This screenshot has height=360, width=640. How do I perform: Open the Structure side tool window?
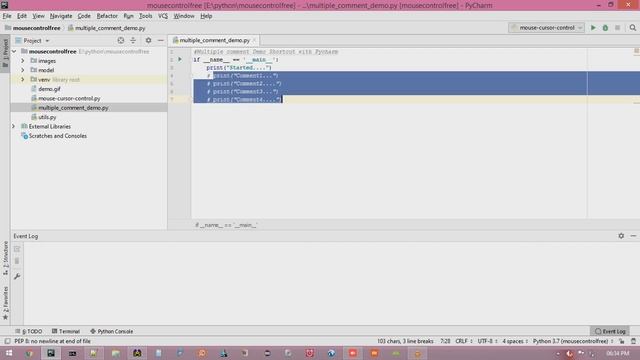tap(5, 258)
